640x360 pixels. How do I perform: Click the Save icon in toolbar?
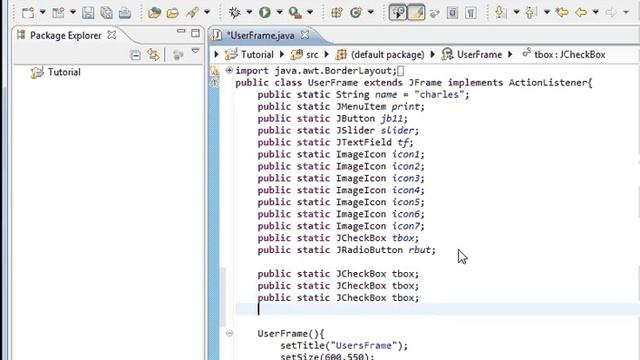click(88, 13)
